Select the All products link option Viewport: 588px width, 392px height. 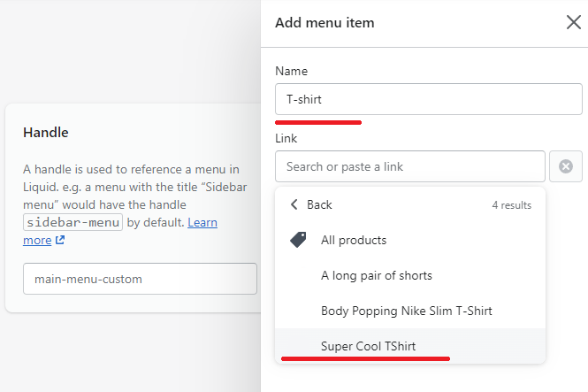410,240
